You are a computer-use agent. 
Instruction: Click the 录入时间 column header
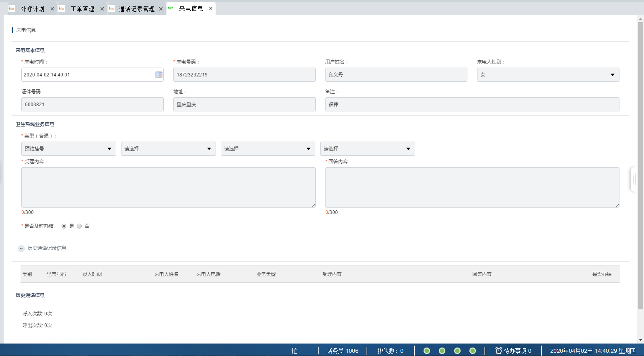(92, 274)
